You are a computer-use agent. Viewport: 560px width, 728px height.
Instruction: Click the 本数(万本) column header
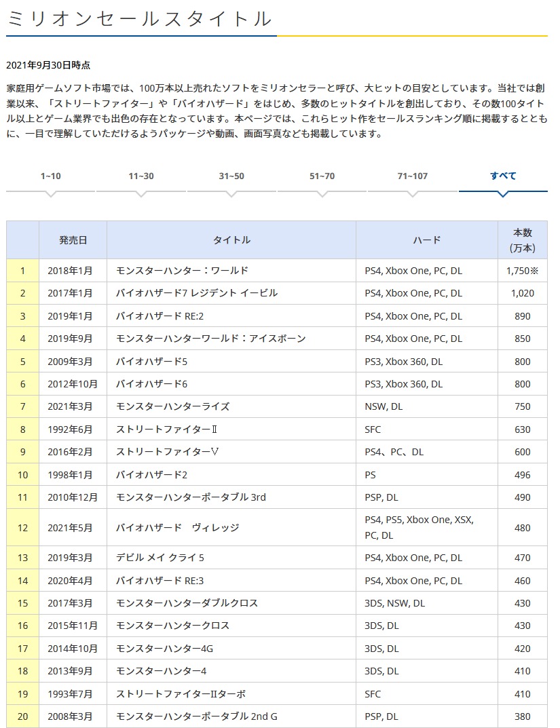coord(523,240)
